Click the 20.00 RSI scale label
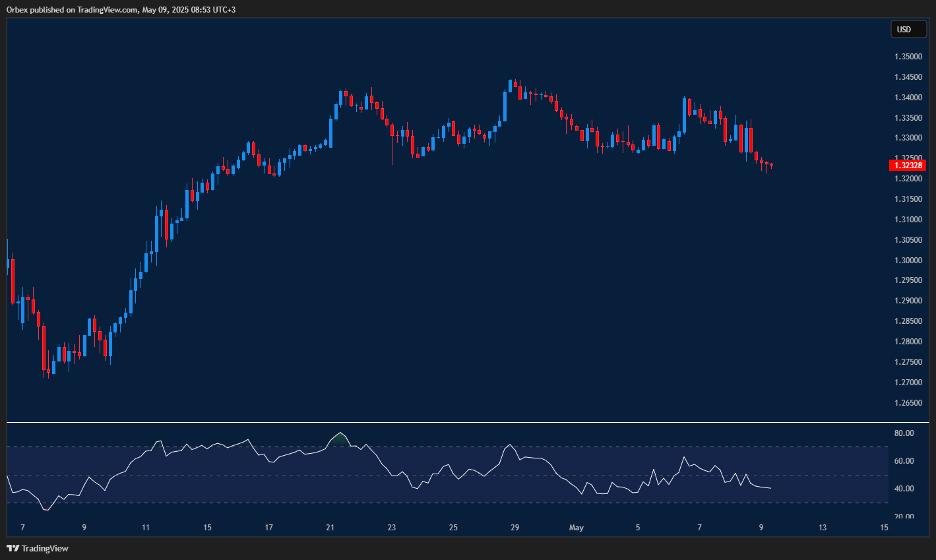Viewport: 936px width, 560px height. [904, 516]
